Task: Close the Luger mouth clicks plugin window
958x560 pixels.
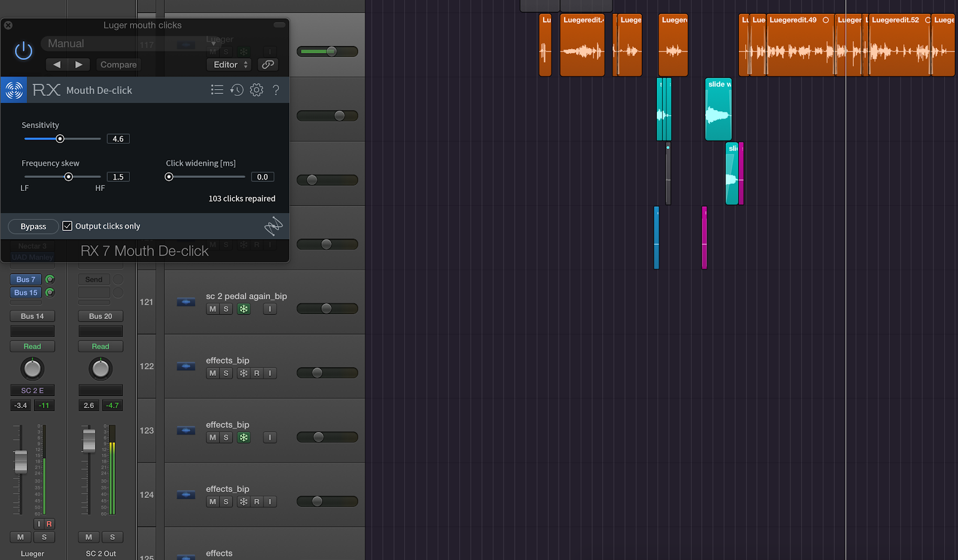Action: [x=8, y=25]
